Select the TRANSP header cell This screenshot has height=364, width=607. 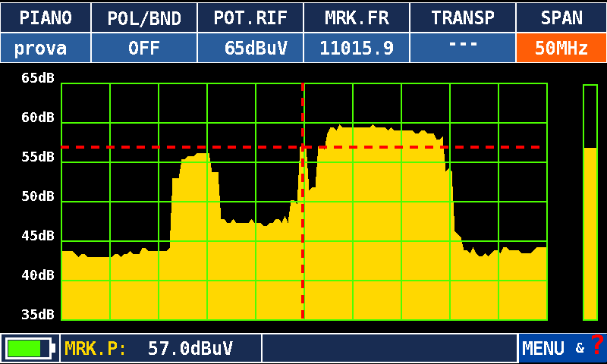coord(463,17)
